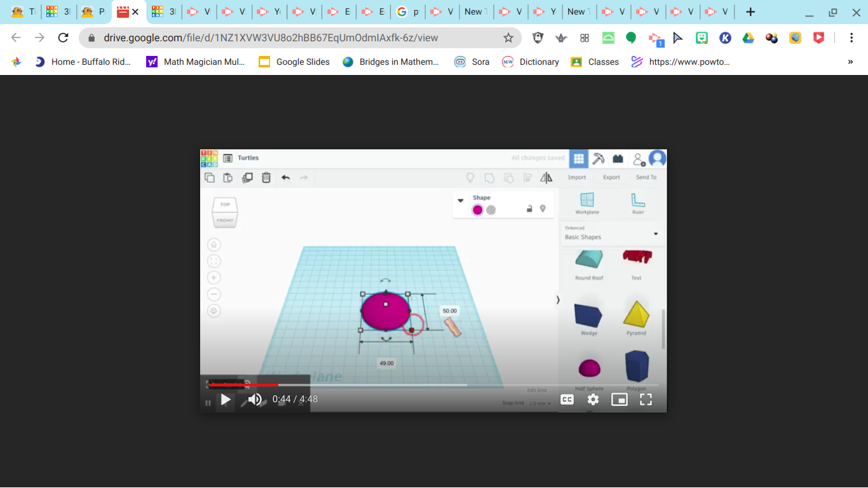Switch to the Google search tab
Image resolution: width=868 pixels, height=488 pixels.
click(409, 12)
